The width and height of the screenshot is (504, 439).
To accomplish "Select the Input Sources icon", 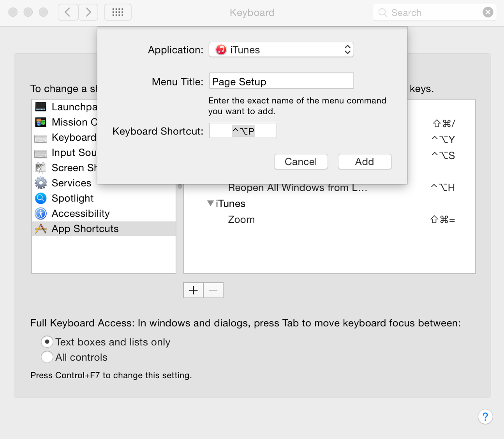I will point(41,153).
